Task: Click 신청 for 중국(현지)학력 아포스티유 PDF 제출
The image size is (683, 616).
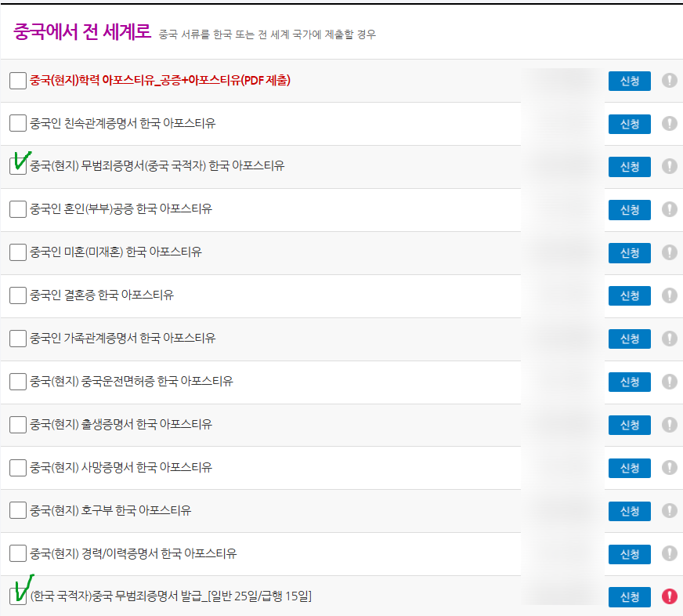Action: pos(630,81)
